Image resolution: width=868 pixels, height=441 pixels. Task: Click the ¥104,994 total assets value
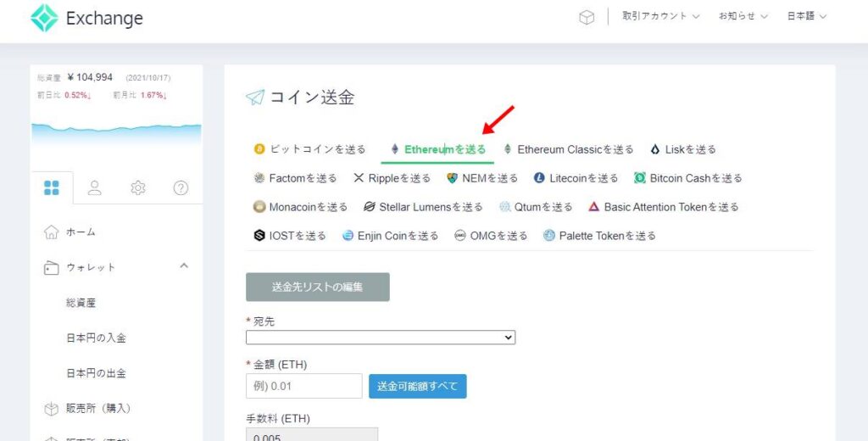point(90,77)
